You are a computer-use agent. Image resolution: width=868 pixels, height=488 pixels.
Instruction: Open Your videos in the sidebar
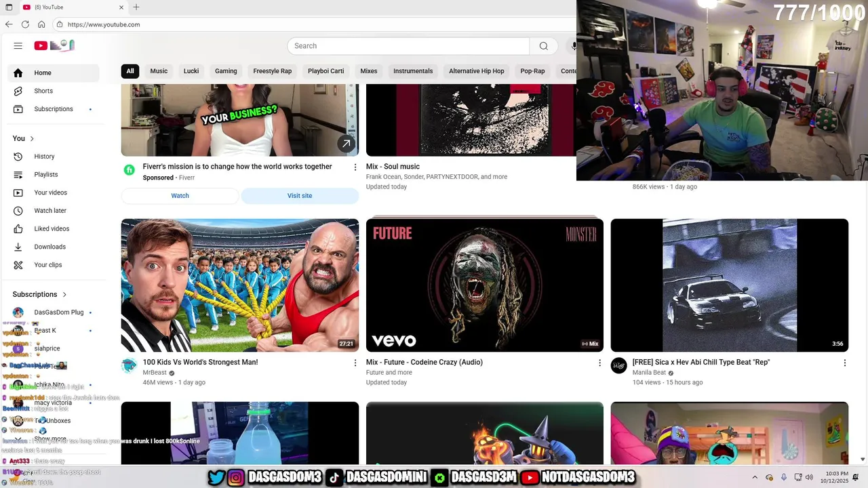point(53,192)
